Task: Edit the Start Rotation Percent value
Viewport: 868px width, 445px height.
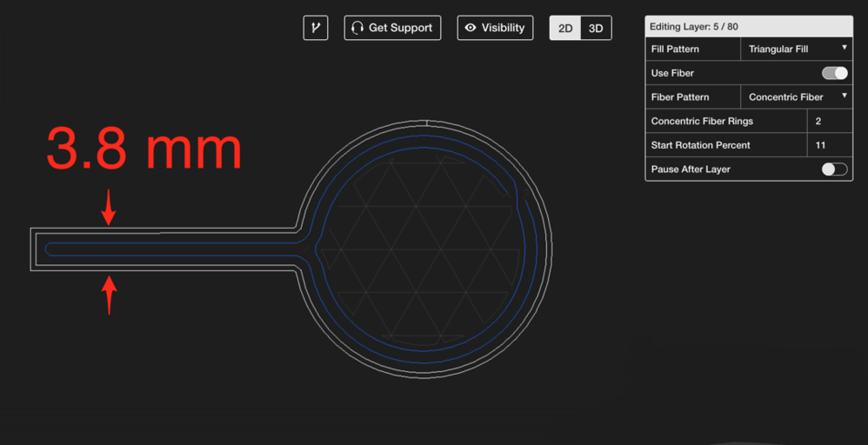Action: [829, 145]
